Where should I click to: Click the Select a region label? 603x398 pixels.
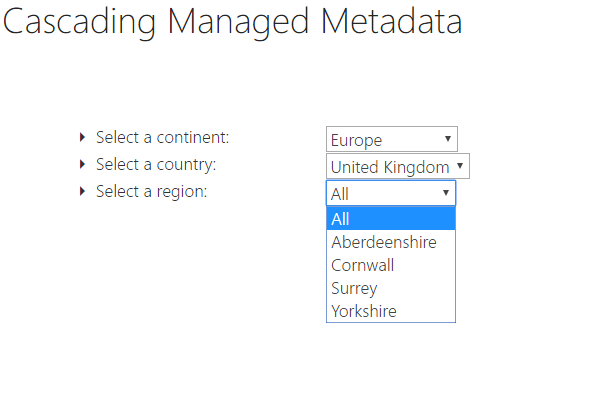(151, 192)
